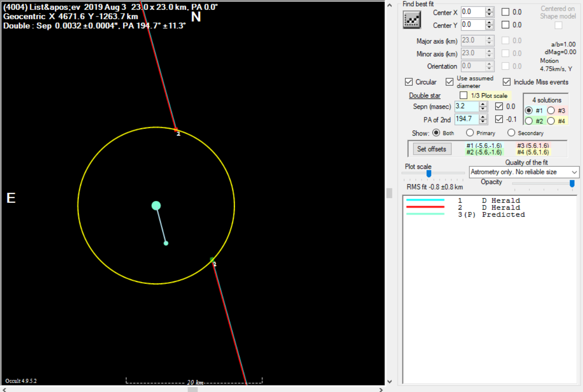Image resolution: width=583 pixels, height=392 pixels.
Task: Click the 'a/b=1.00' readout
Action: pyautogui.click(x=563, y=44)
